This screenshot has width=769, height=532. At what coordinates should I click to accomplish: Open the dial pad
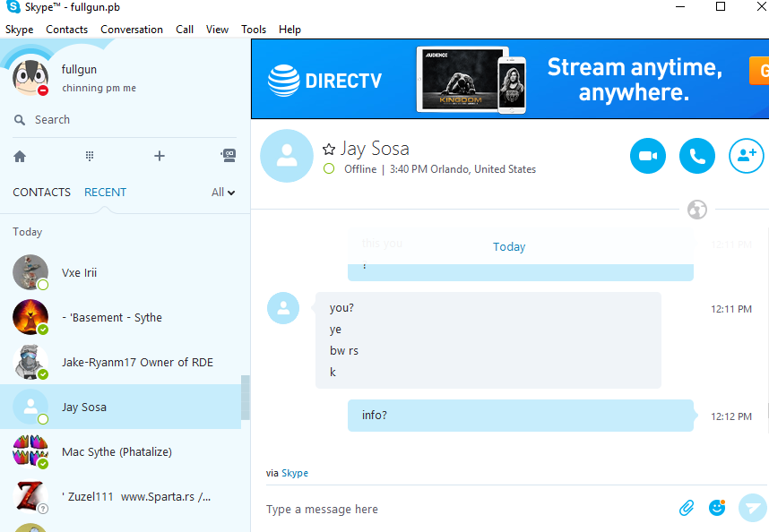coord(90,156)
